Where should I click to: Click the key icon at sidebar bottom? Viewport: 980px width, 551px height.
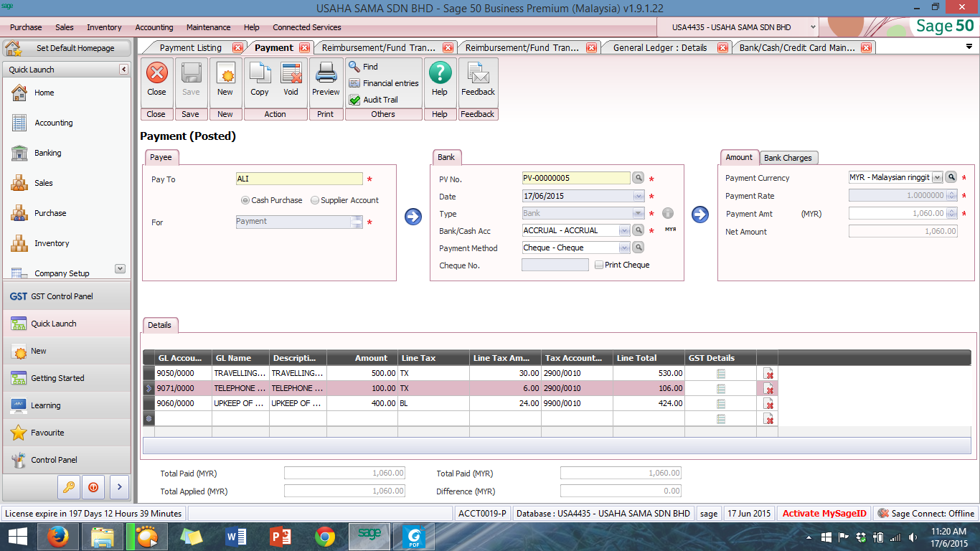(69, 486)
